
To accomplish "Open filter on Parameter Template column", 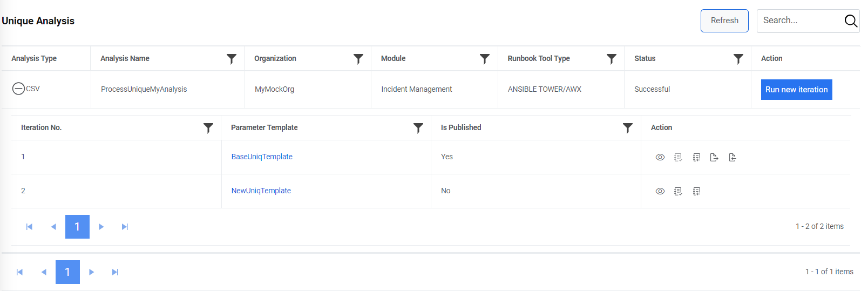I will [x=418, y=128].
